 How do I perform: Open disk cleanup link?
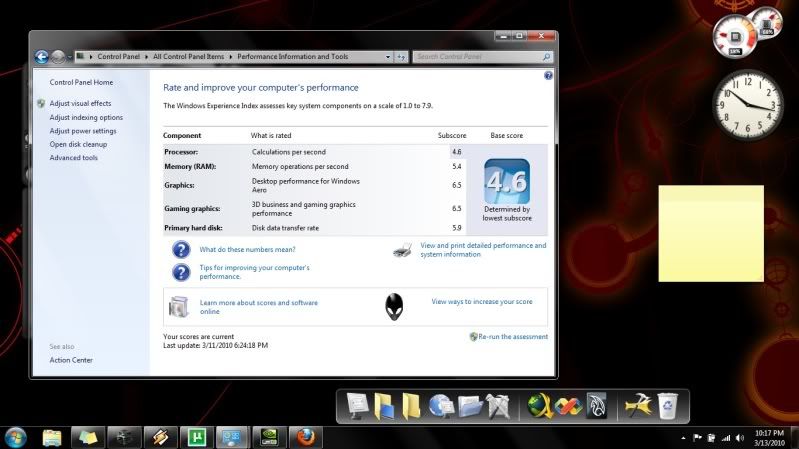coord(78,144)
